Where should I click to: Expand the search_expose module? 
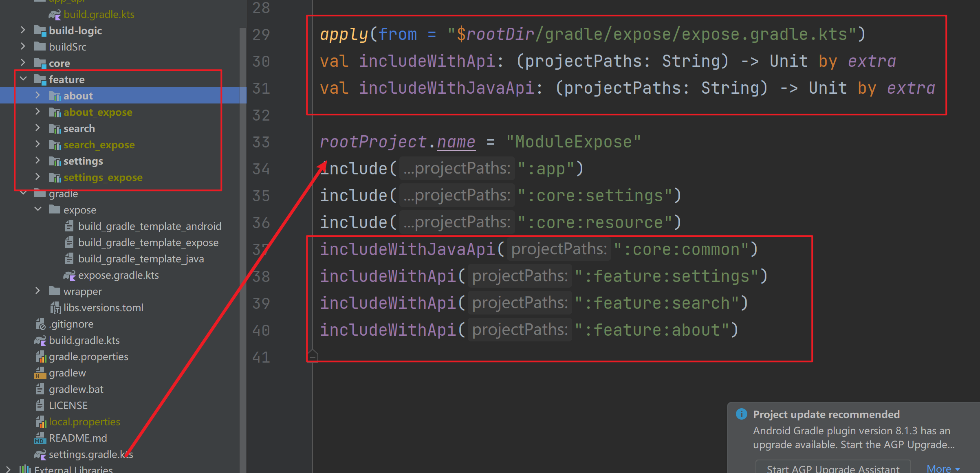37,145
